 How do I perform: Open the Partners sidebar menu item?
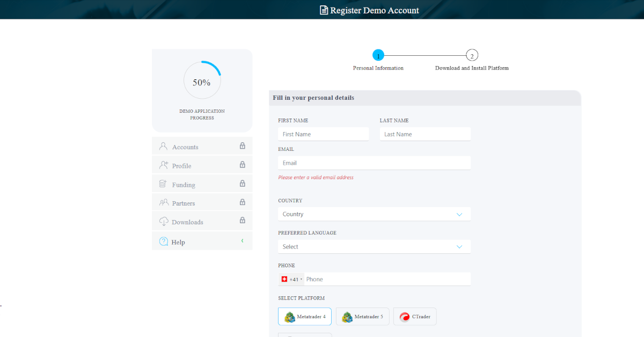184,203
